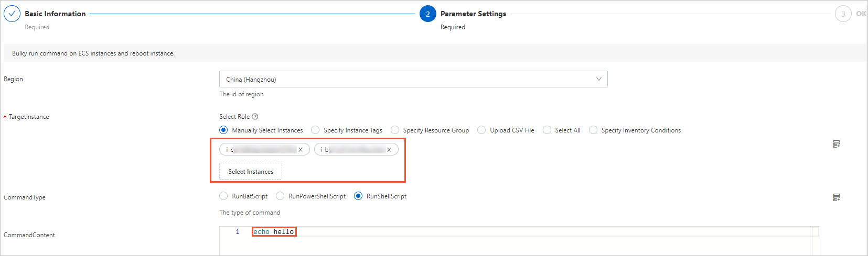The width and height of the screenshot is (868, 256).
Task: Select Specify Inventory Conditions option
Action: pos(593,130)
